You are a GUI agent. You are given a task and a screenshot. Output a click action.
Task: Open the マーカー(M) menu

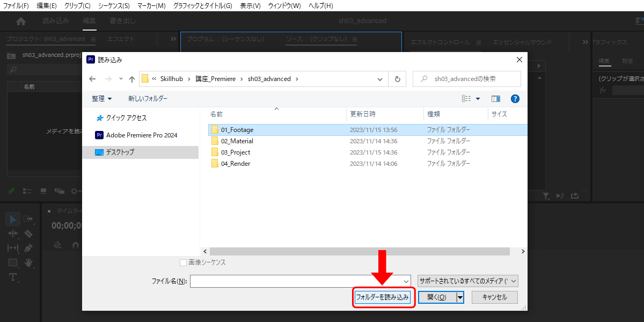pos(151,5)
